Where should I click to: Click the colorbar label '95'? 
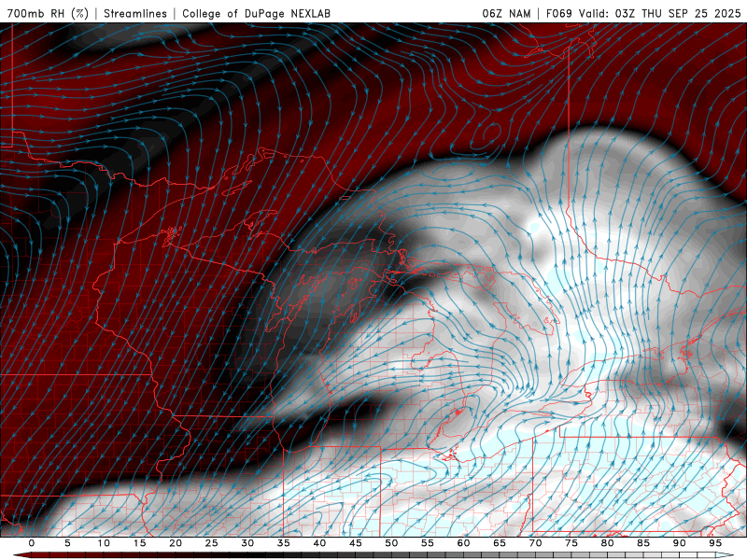715,543
